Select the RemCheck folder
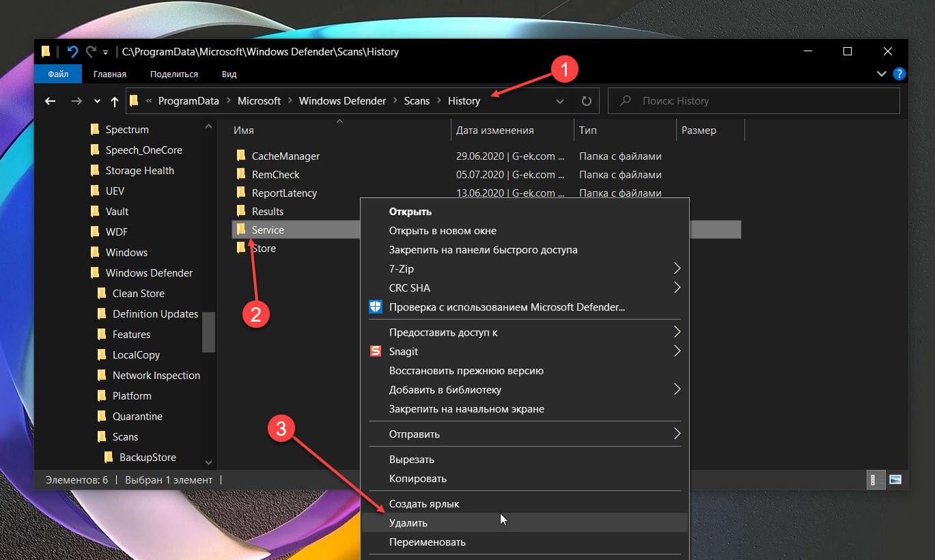This screenshot has height=560, width=935. pos(275,174)
